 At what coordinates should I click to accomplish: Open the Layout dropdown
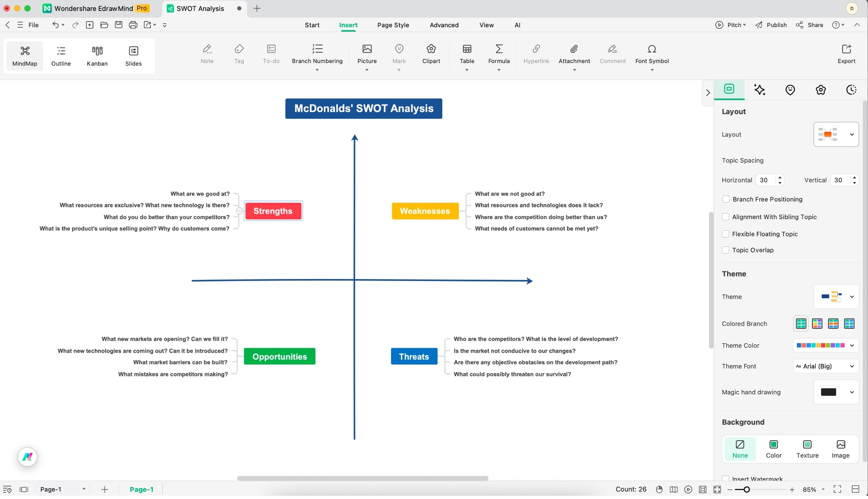tap(836, 134)
